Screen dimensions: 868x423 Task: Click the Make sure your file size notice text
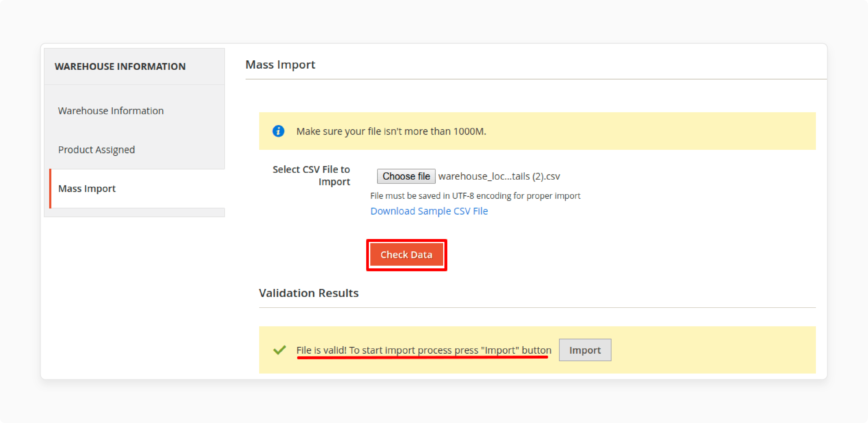click(x=391, y=131)
